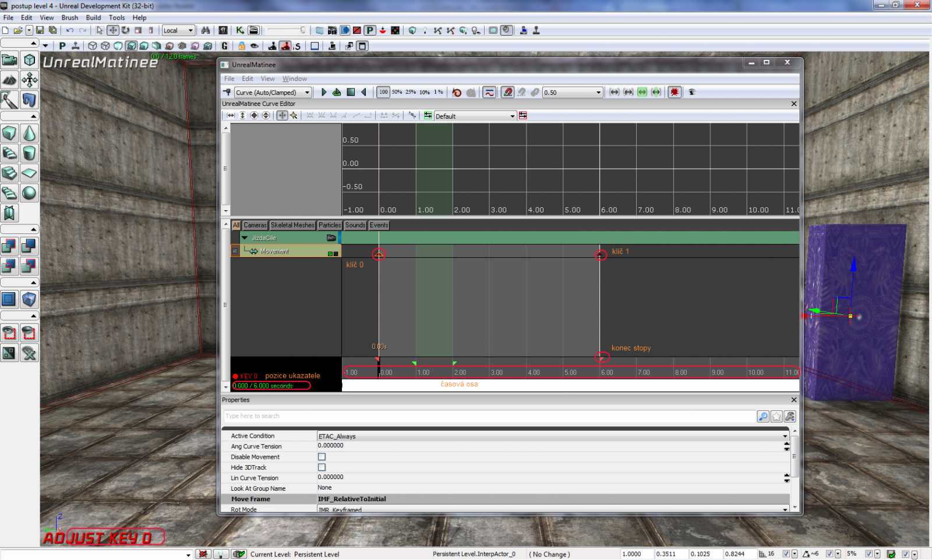Apply CSG Subtract operation
The image size is (932, 560).
tap(29, 246)
